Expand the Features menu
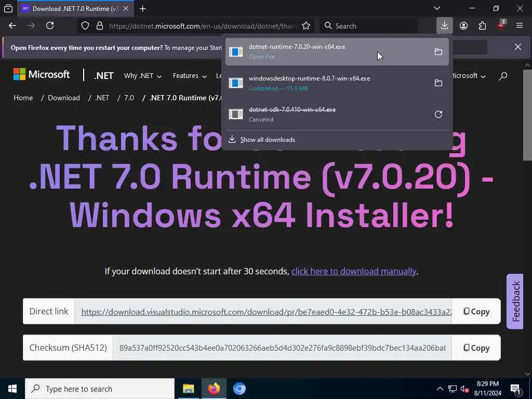Viewport: 532px width, 399px height. point(190,76)
